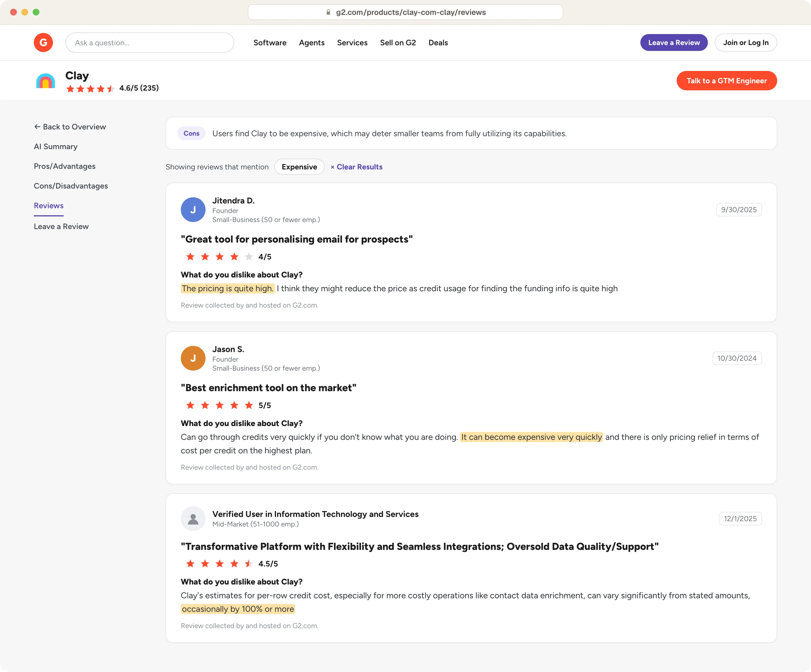This screenshot has width=811, height=672.
Task: Click the 9/30/2025 date badge
Action: (x=739, y=210)
